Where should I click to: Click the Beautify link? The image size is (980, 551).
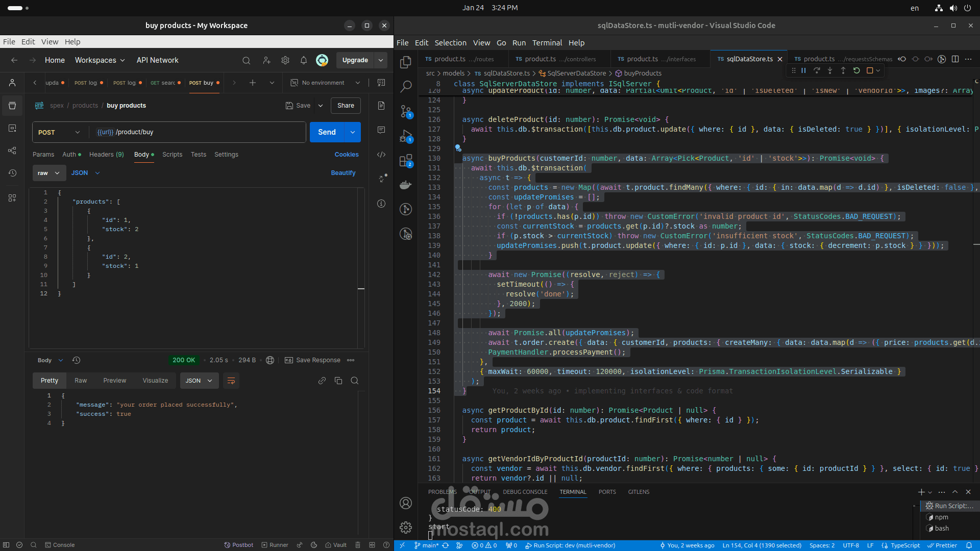(x=343, y=173)
